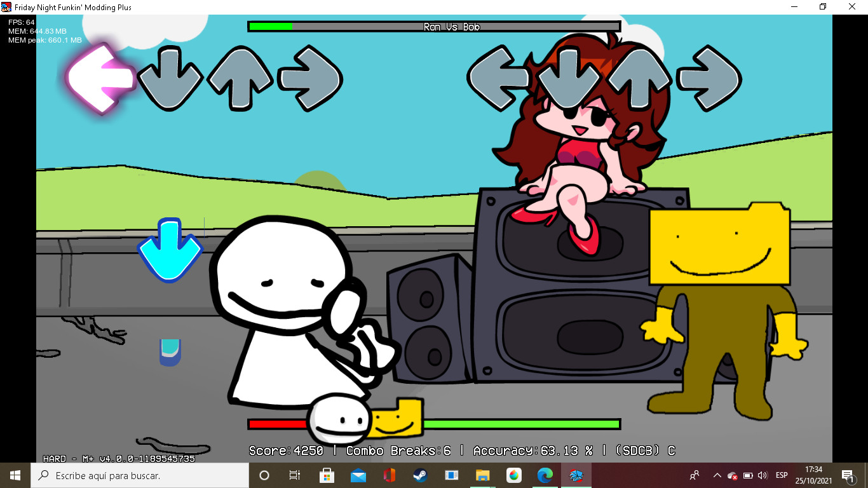Screen dimensions: 868x488
Task: Open the clock showing 17:34 25/10/2021
Action: [x=813, y=475]
